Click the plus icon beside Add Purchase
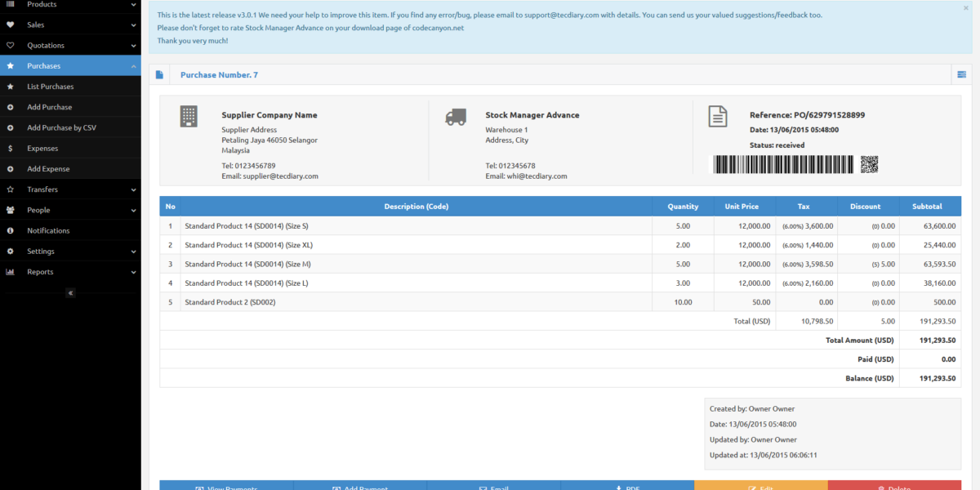 pos(10,107)
